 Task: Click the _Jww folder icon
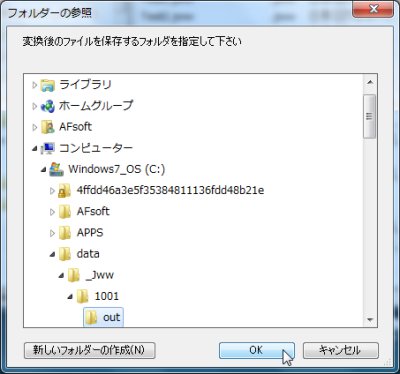pyautogui.click(x=74, y=275)
